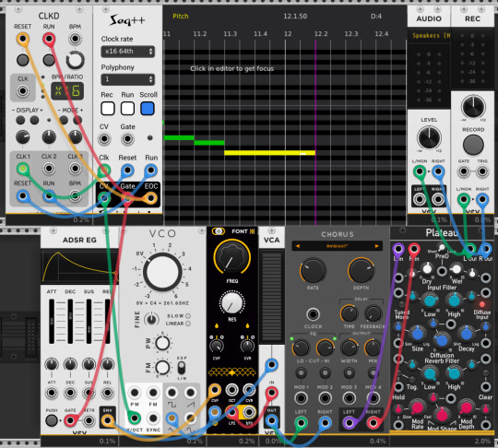Screen dimensions: 498x448
Task: Click the Seq++ Reset input jack
Action: (x=127, y=171)
